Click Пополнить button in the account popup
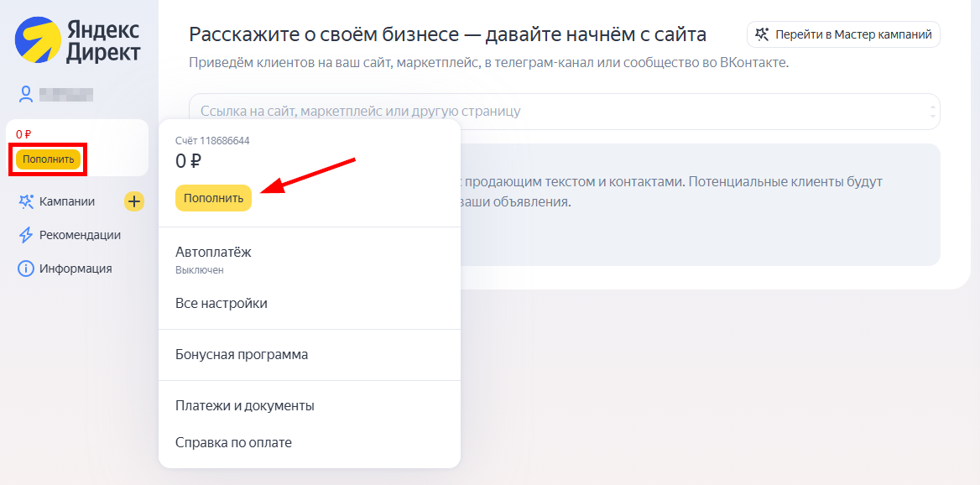Viewport: 980px width, 485px height. [213, 198]
